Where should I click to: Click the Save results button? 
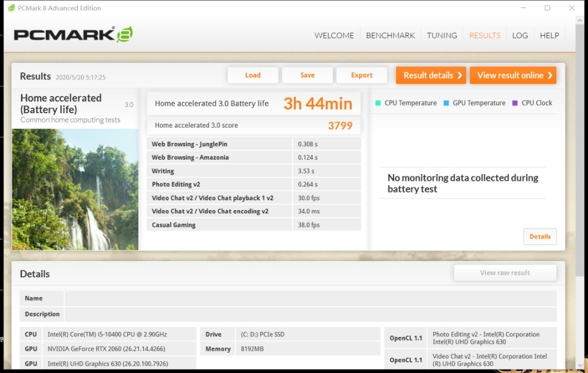307,75
